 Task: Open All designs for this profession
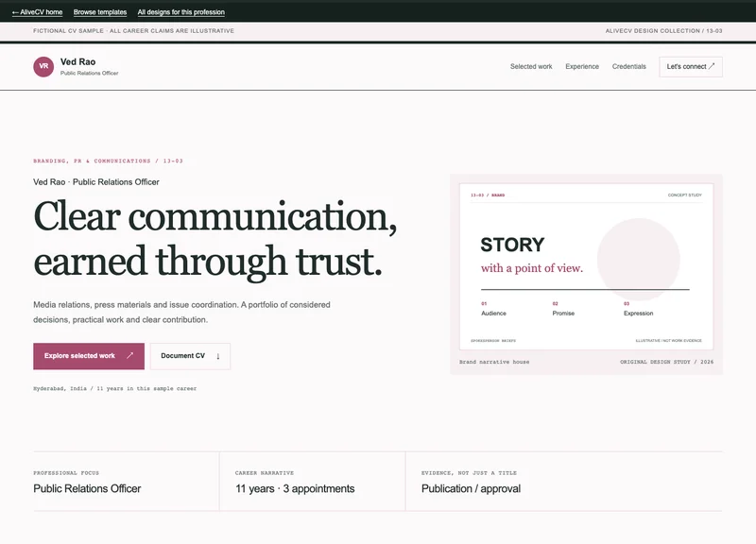point(180,12)
